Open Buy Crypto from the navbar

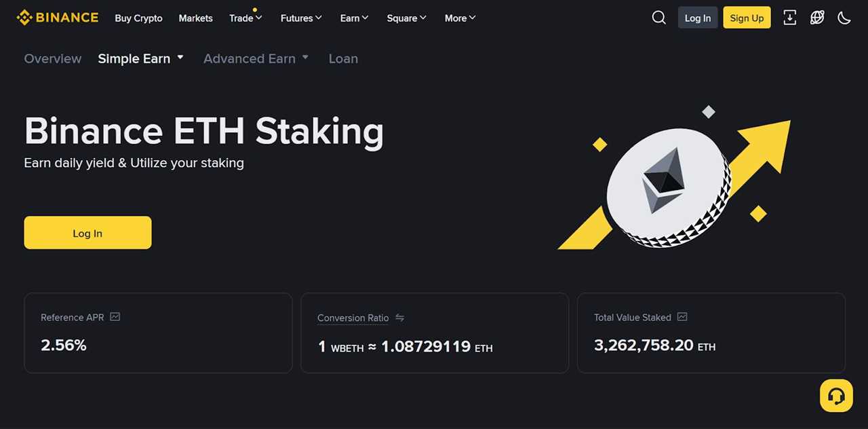138,18
